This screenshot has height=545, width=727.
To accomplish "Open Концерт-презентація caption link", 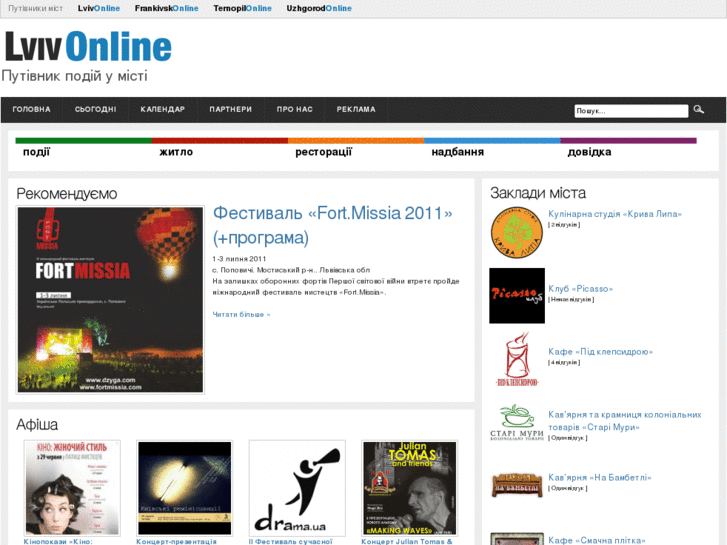I will [x=177, y=541].
